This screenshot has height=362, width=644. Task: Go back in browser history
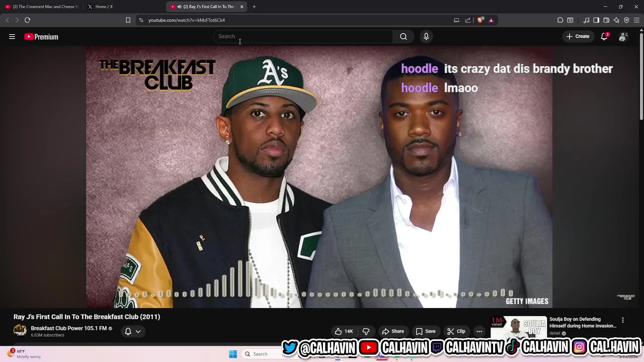[x=7, y=20]
